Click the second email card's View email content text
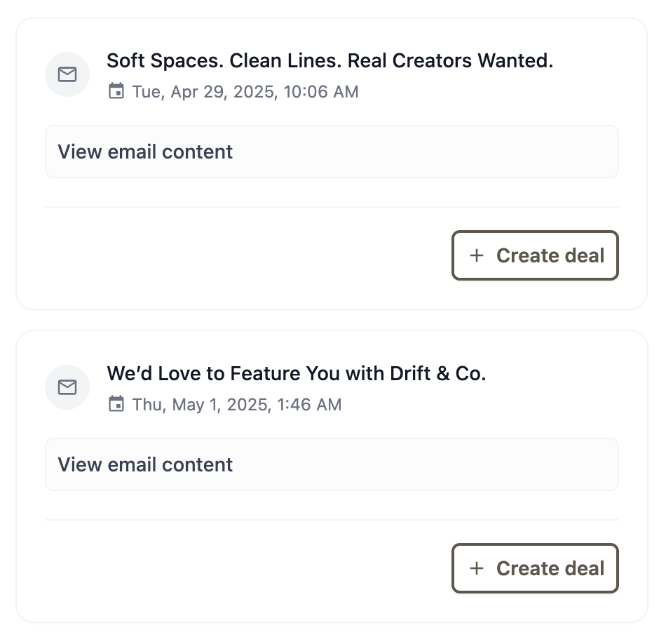The height and width of the screenshot is (644, 666). pos(145,464)
